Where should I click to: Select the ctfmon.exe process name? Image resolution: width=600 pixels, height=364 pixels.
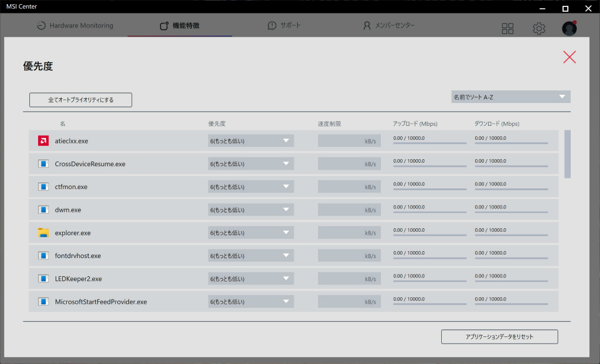71,187
